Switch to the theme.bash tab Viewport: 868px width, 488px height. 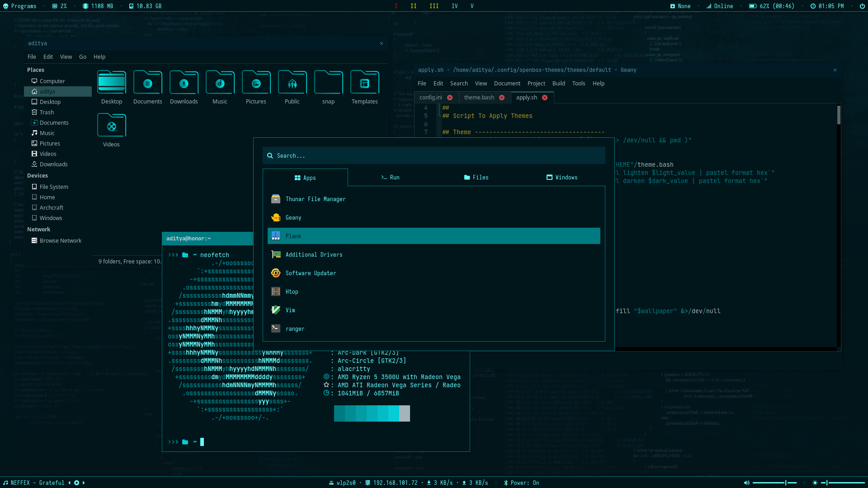click(479, 98)
